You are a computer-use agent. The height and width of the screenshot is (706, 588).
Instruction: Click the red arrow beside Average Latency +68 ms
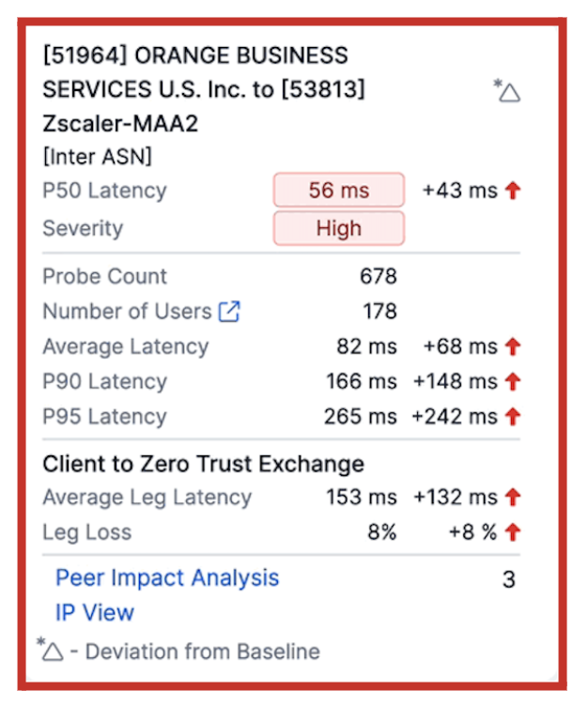coord(512,346)
